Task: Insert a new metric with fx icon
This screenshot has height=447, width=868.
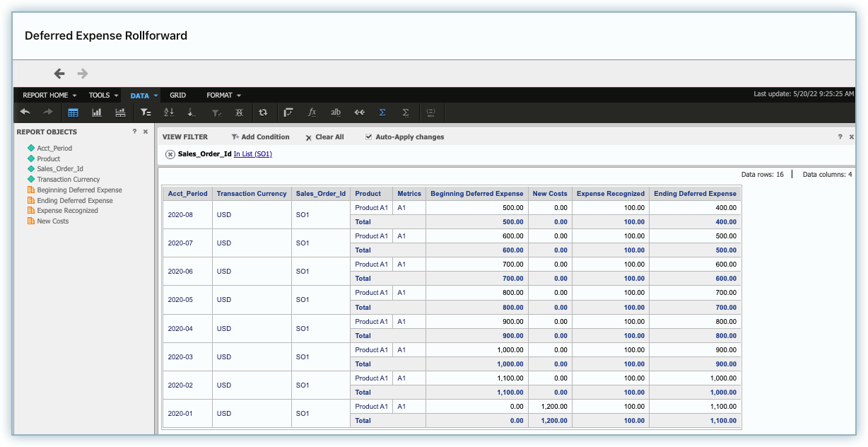Action: click(x=312, y=112)
